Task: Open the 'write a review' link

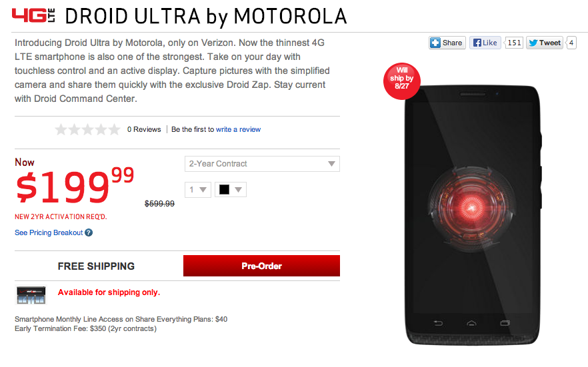Action: coord(238,129)
